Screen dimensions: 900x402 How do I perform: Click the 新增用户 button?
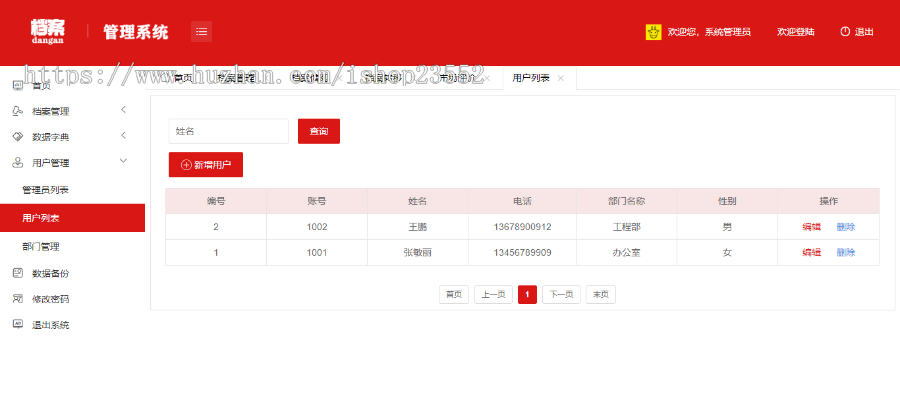click(x=205, y=165)
